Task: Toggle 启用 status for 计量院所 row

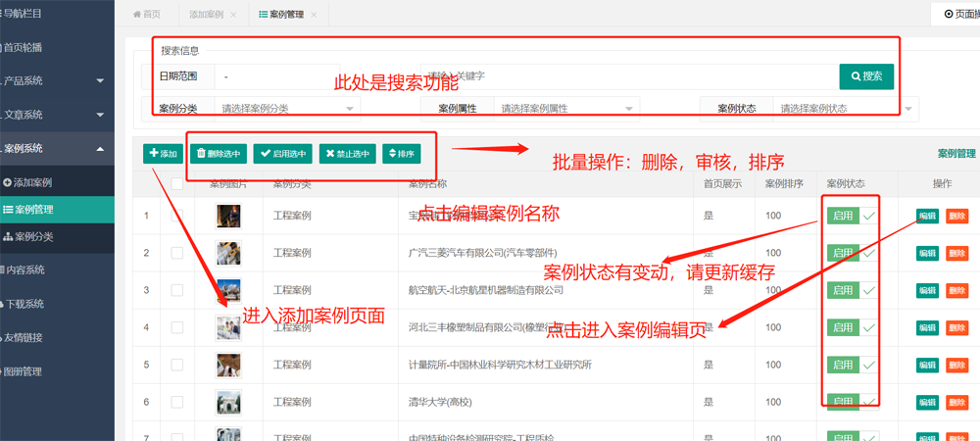Action: [854, 365]
